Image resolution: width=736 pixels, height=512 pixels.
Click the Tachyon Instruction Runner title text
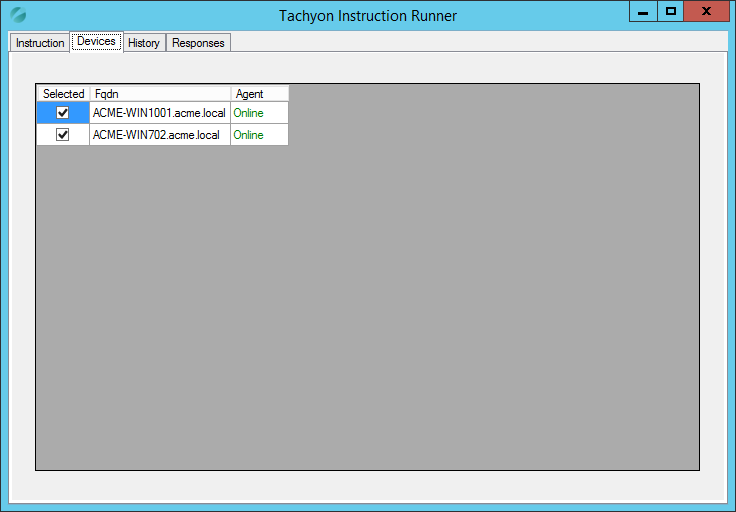point(368,15)
